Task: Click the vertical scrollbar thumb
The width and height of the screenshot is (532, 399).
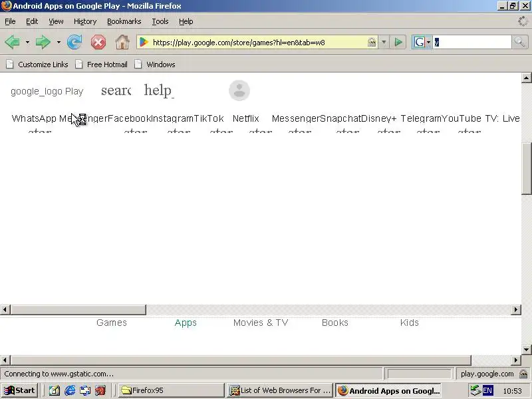Action: coord(526,169)
